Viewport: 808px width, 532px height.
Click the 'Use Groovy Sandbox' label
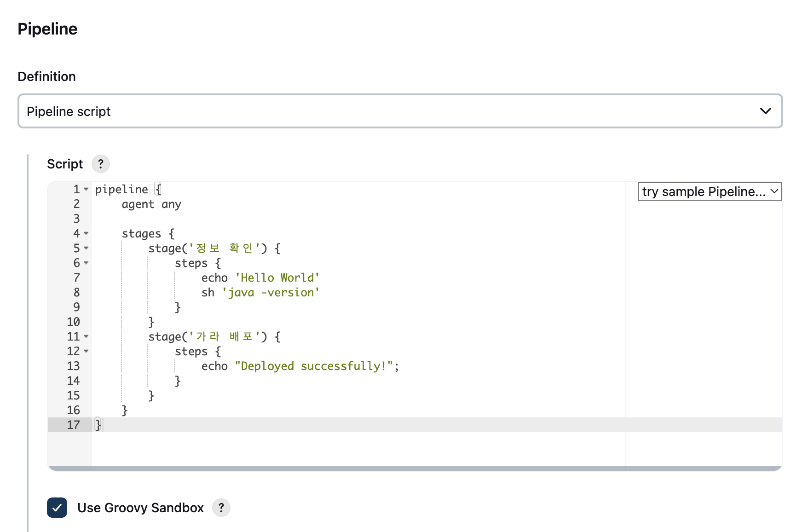click(x=140, y=508)
